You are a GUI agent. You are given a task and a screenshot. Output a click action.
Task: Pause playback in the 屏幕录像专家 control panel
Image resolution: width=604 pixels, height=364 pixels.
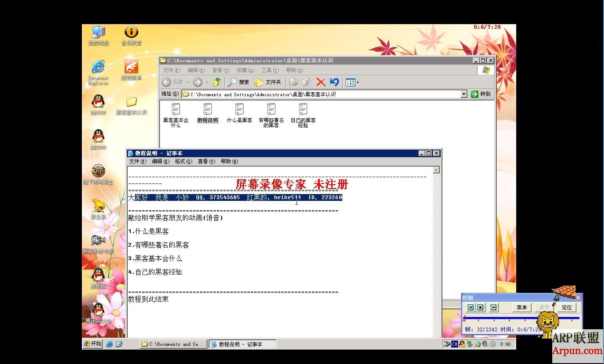pyautogui.click(x=471, y=307)
